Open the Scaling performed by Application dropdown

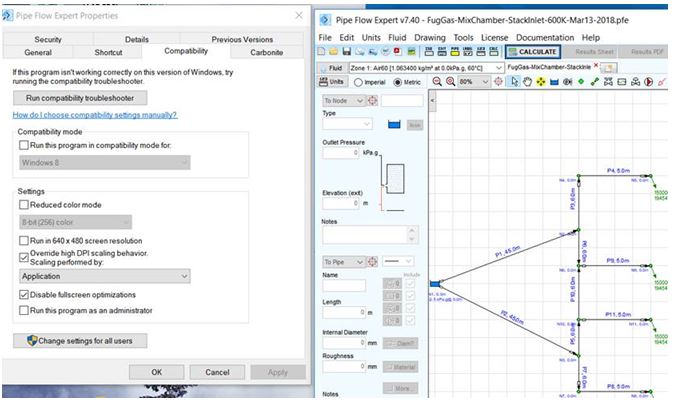point(105,276)
